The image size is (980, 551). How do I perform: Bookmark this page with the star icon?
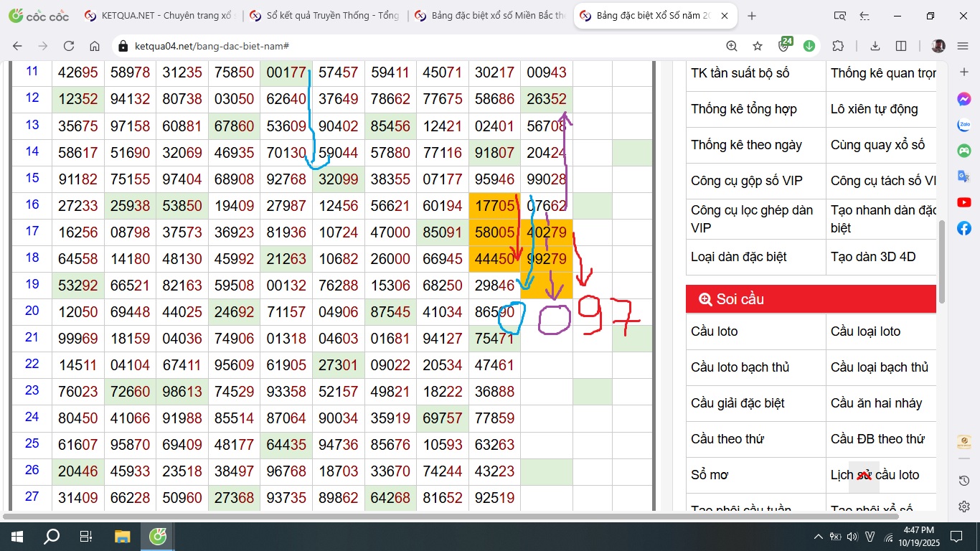pyautogui.click(x=758, y=46)
